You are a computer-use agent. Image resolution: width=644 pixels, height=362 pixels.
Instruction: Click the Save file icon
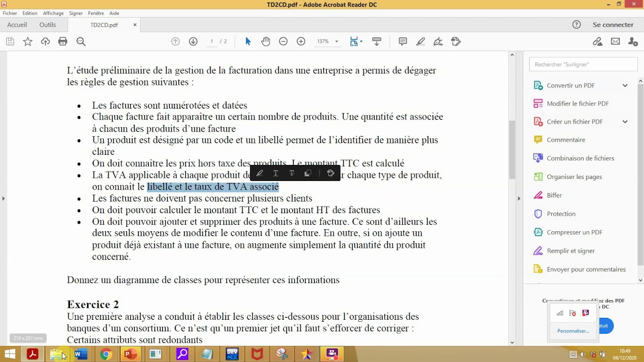coord(10,42)
